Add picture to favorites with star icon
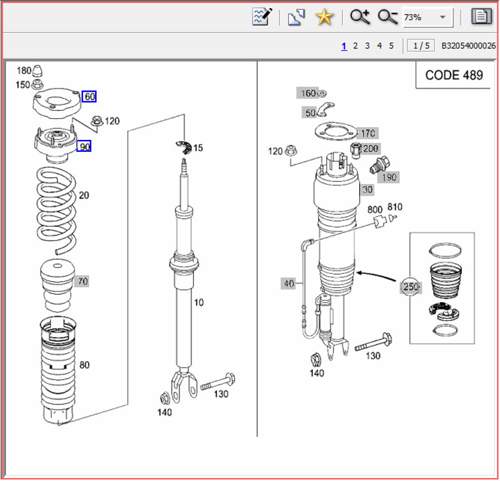The height and width of the screenshot is (481, 500). [324, 17]
